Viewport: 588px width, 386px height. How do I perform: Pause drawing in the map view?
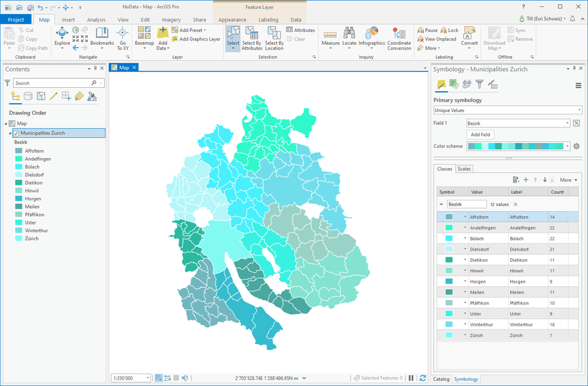coord(411,378)
